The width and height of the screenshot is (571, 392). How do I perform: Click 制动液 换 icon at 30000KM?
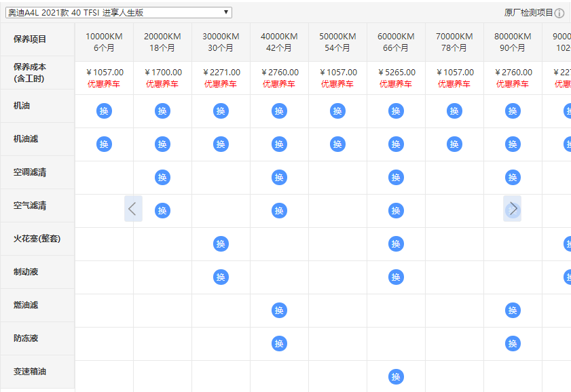point(221,277)
